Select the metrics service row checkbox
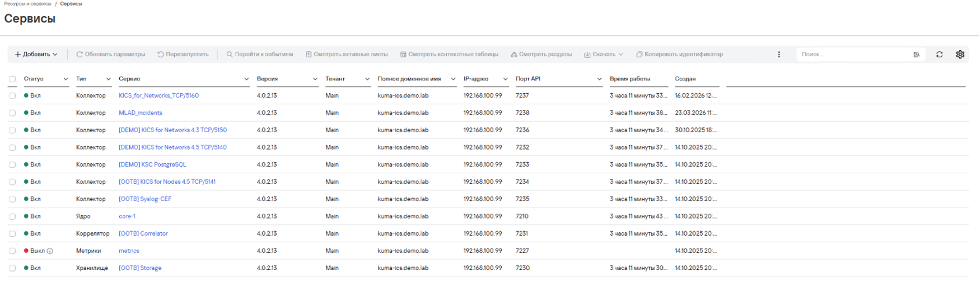The height and width of the screenshot is (281, 980). [x=12, y=251]
